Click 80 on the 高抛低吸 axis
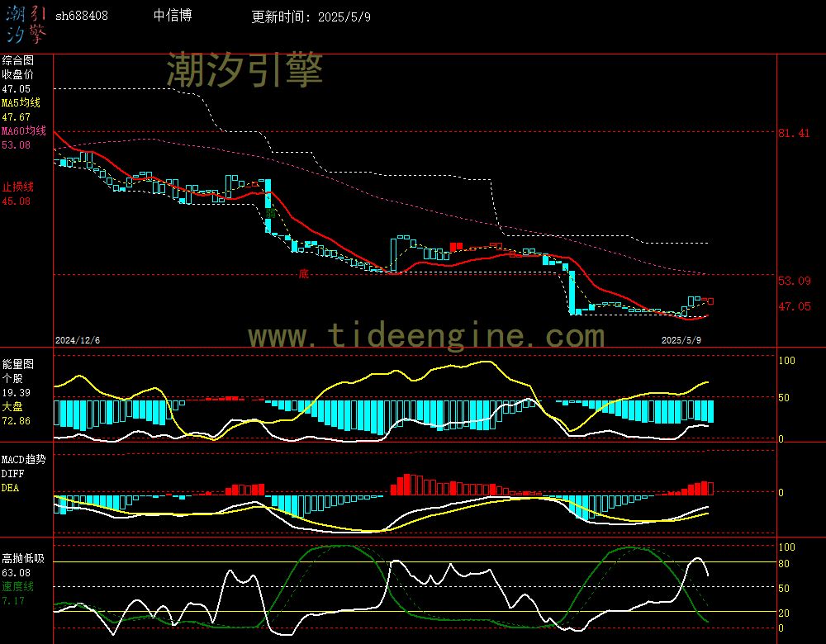This screenshot has width=826, height=644. [x=784, y=564]
